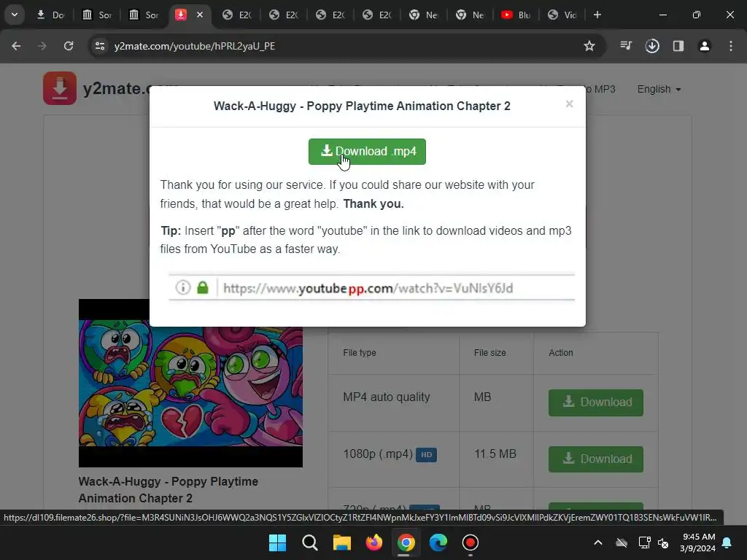Click Download for MP4 auto quality

coord(595,402)
